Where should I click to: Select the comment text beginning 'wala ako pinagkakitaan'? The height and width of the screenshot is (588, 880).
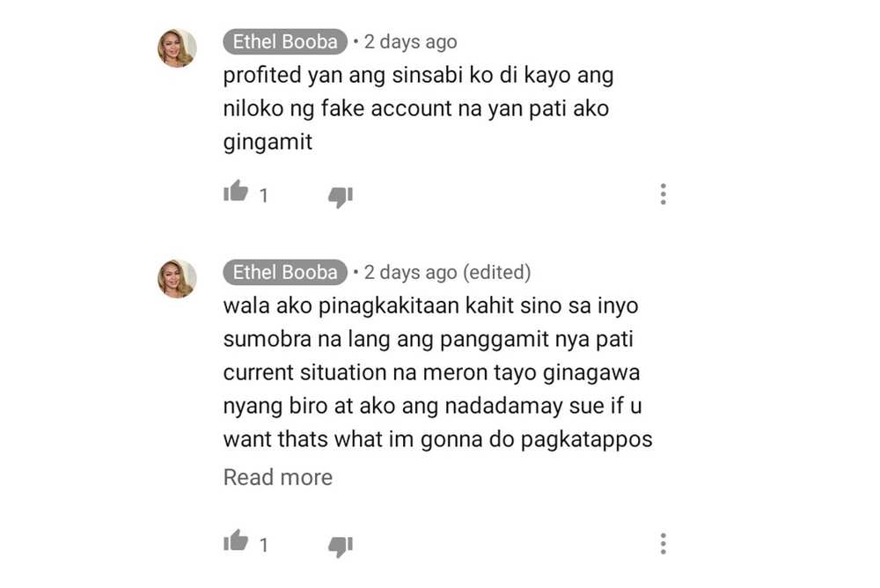tap(437, 372)
